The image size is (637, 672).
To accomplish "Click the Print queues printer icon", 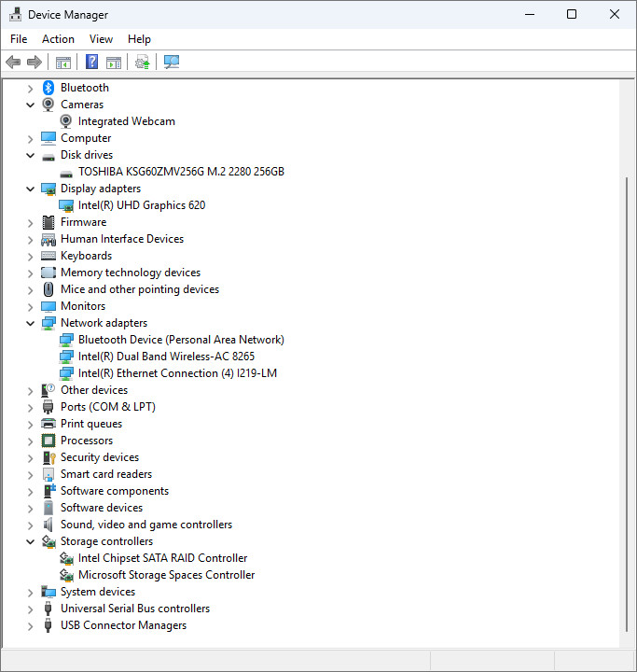I will coord(48,424).
